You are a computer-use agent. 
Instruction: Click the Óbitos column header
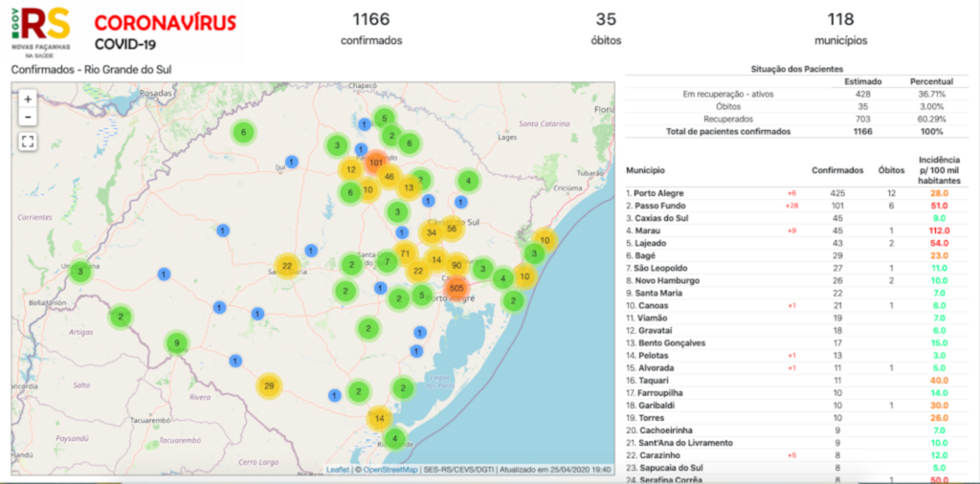click(x=891, y=169)
